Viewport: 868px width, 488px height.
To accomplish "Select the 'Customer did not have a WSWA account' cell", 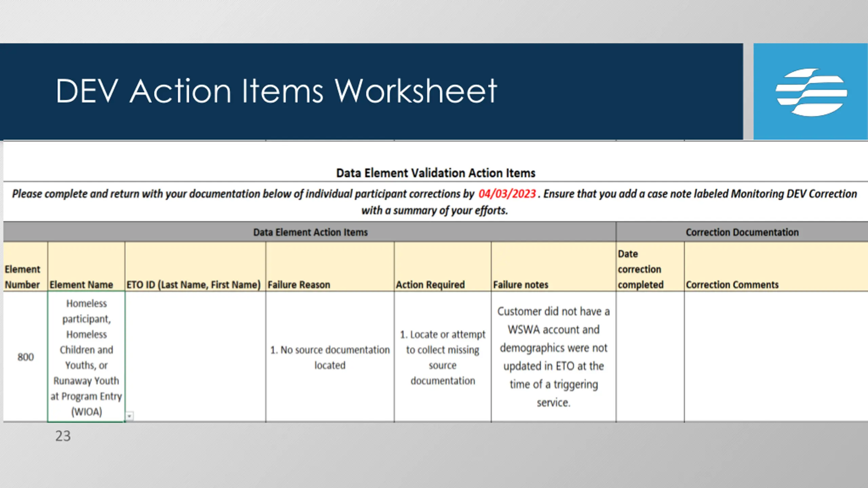I will click(x=553, y=357).
